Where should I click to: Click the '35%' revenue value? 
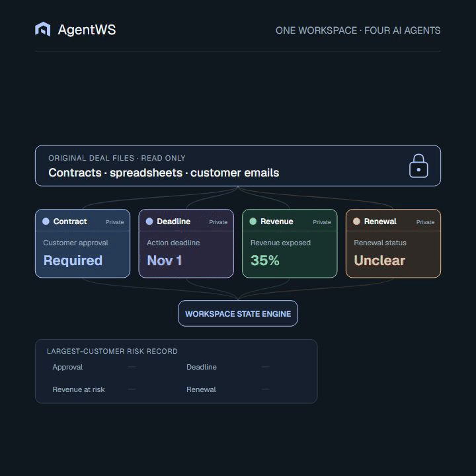[x=265, y=260]
